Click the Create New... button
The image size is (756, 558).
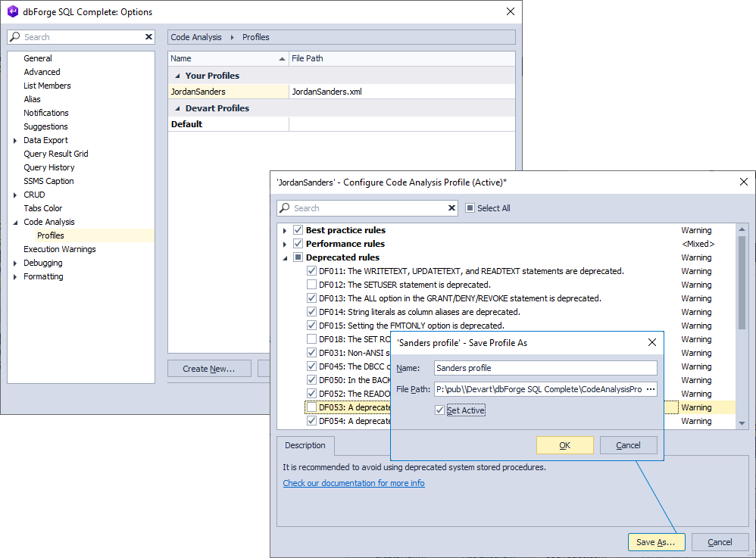pyautogui.click(x=209, y=369)
